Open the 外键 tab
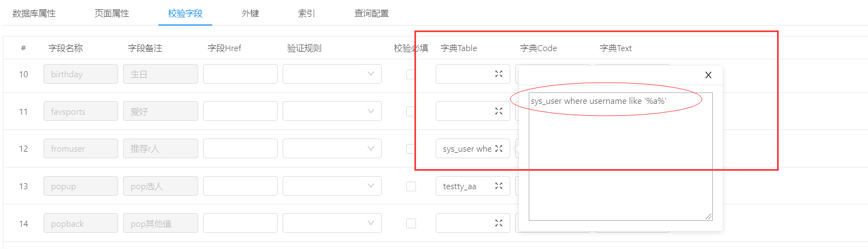This screenshot has width=868, height=249. point(250,13)
